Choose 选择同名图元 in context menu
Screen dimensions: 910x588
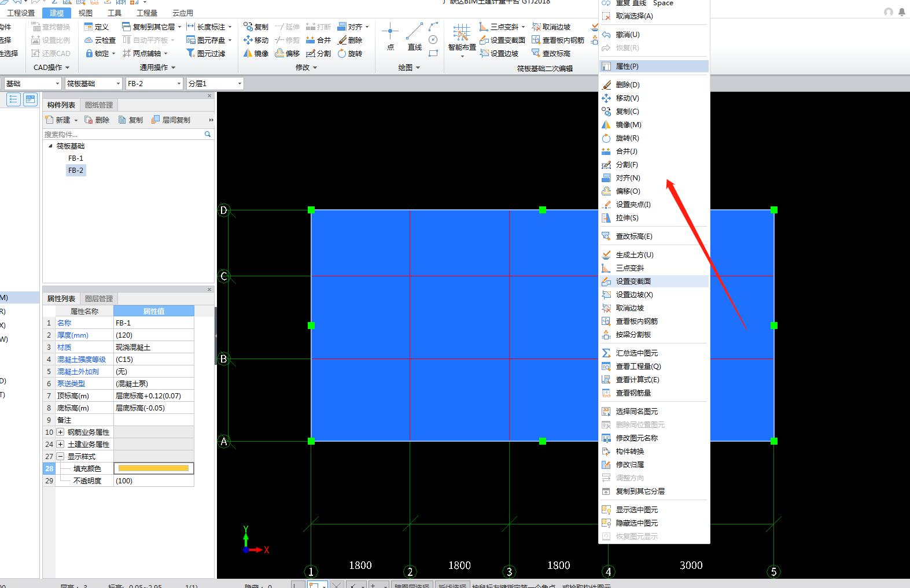pyautogui.click(x=654, y=412)
